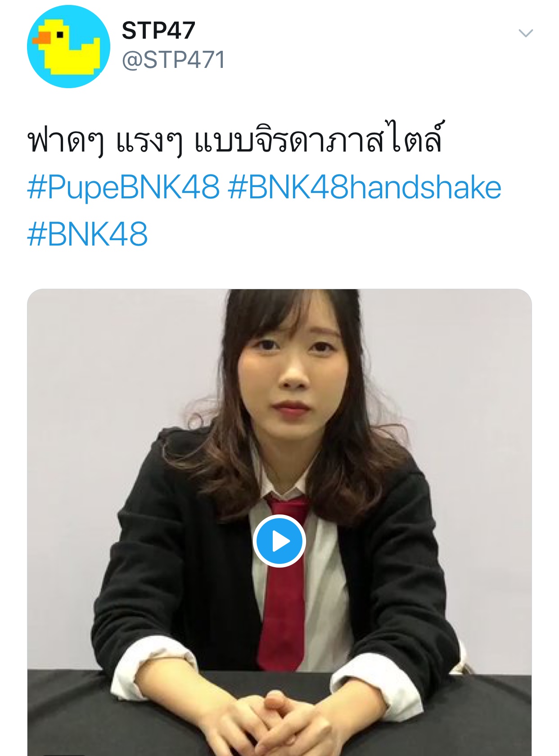Open the video thumbnail in full view
The height and width of the screenshot is (756, 559).
279,522
